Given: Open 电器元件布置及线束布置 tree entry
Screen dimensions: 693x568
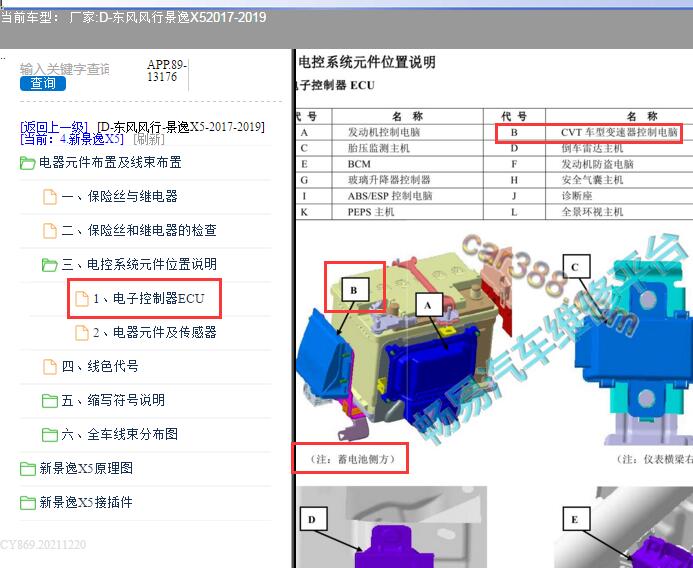Looking at the screenshot, I should click(x=110, y=162).
